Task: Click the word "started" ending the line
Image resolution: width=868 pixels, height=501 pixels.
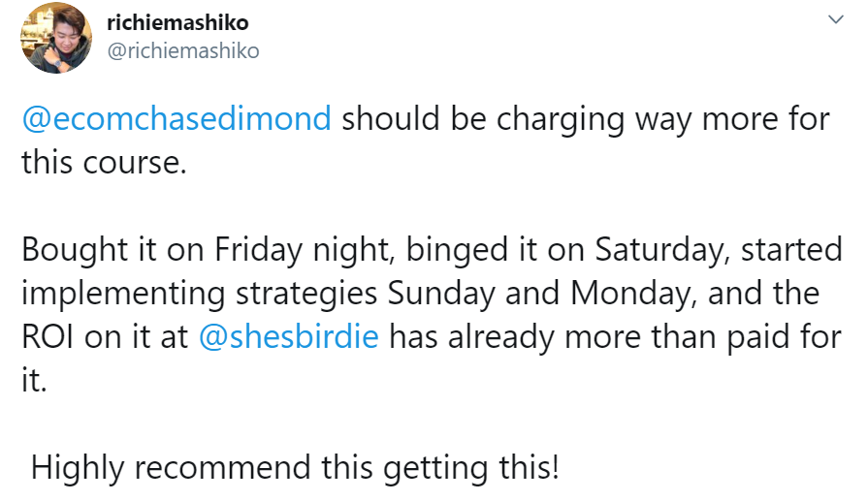Action: (x=792, y=250)
